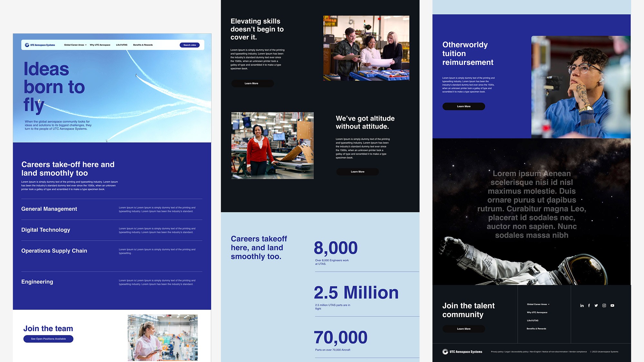Click Learn More under altitude without attitude
Image resolution: width=644 pixels, height=362 pixels.
[x=357, y=172]
